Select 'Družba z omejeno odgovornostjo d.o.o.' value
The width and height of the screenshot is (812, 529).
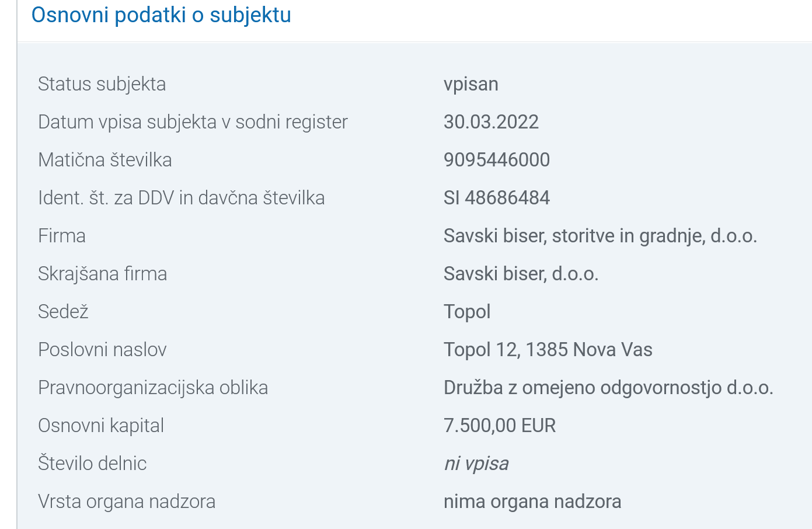click(608, 388)
